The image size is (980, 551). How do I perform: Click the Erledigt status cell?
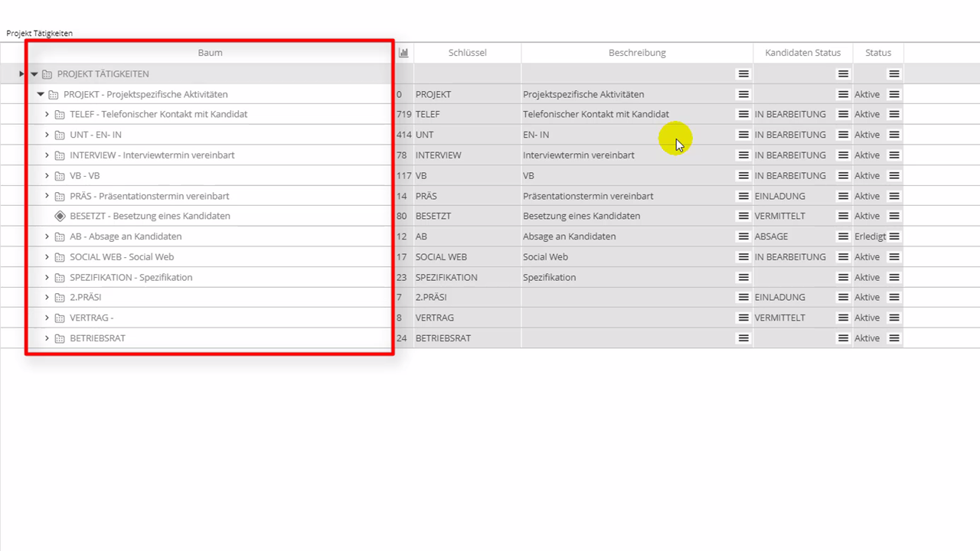[871, 236]
